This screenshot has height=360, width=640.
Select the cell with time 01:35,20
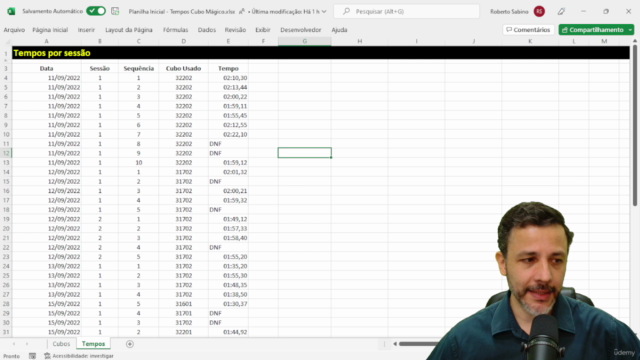[x=228, y=266]
